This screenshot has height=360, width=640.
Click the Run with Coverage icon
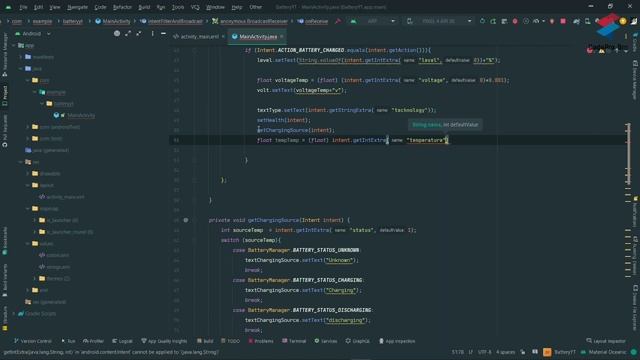[x=526, y=21]
